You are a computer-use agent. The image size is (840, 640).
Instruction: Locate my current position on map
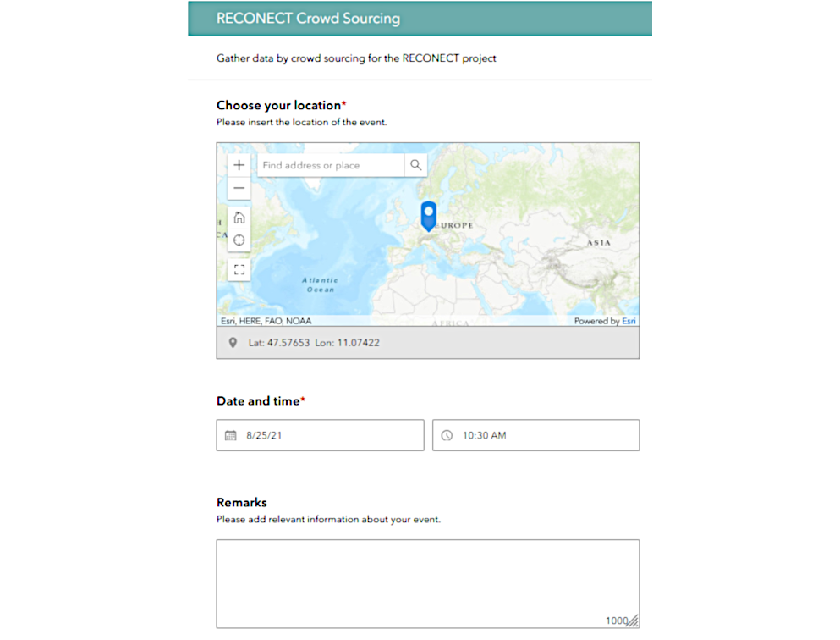tap(239, 240)
